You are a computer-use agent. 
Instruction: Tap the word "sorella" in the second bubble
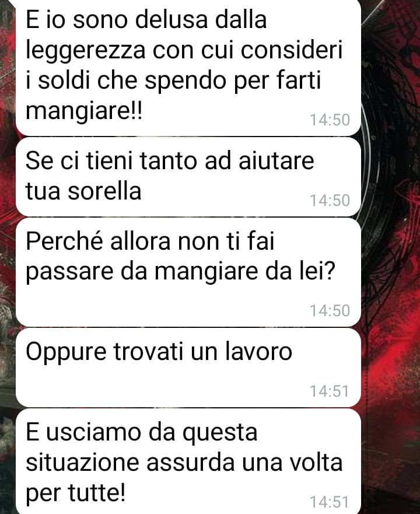[104, 191]
